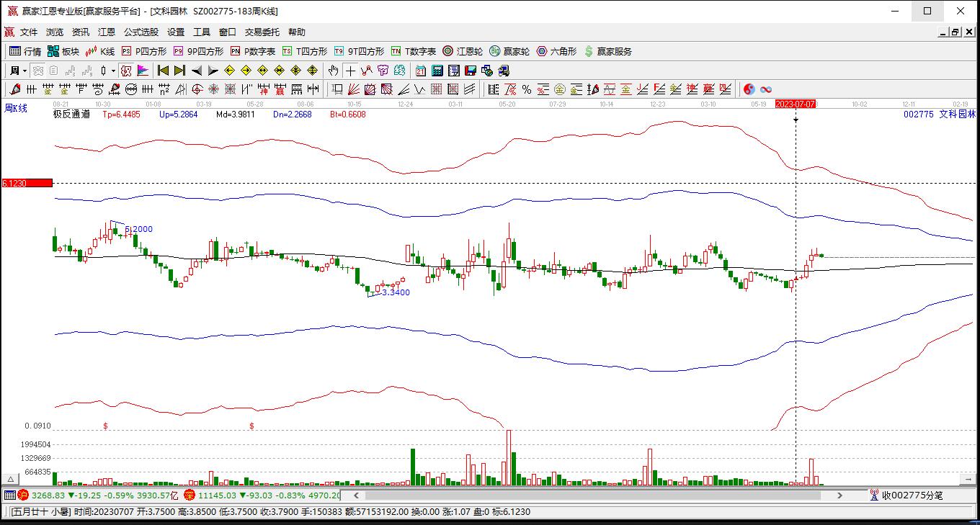Toggle the blue infinity symbol icon
The width and height of the screenshot is (980, 525).
click(766, 89)
